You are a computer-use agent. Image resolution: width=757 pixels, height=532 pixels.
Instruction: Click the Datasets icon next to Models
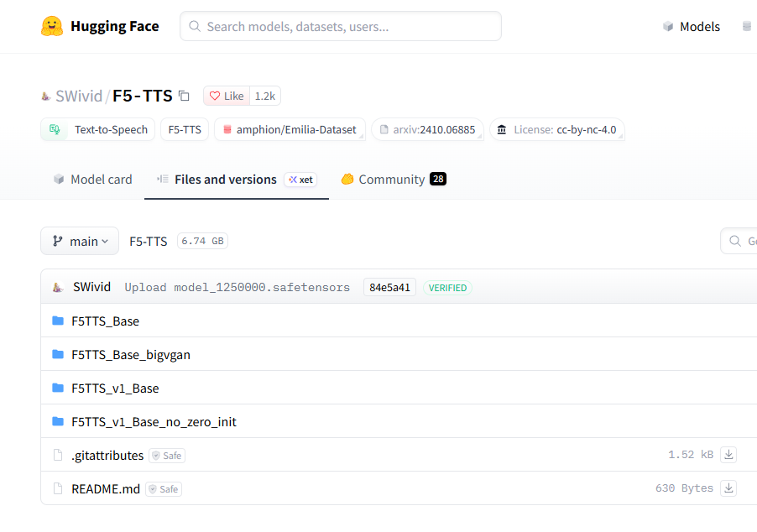[x=746, y=26]
